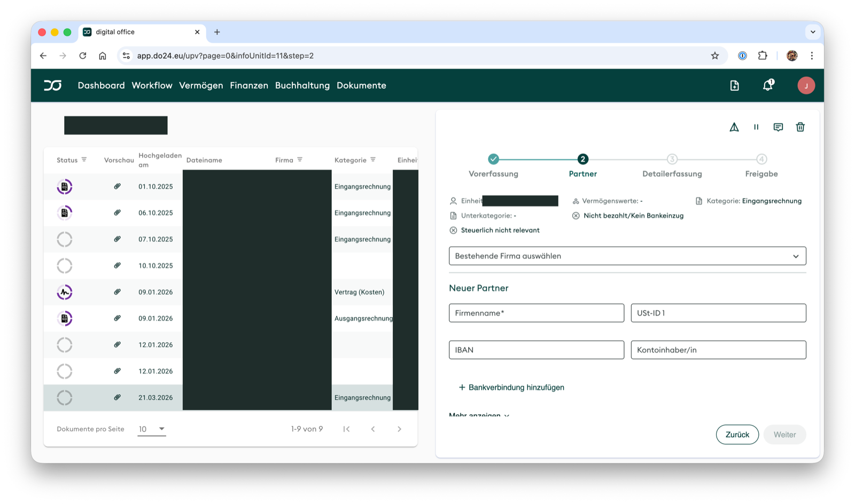Open preview attachment for 10.10.2025 row

[x=117, y=265]
